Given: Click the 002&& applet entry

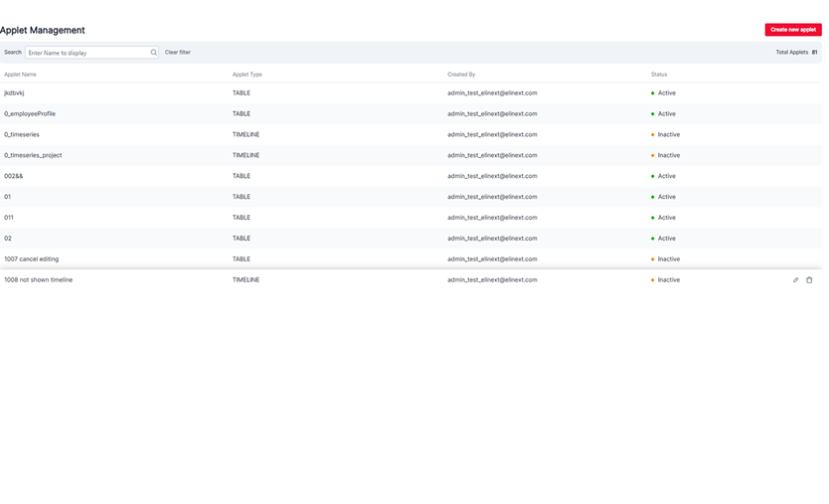Looking at the screenshot, I should [13, 177].
